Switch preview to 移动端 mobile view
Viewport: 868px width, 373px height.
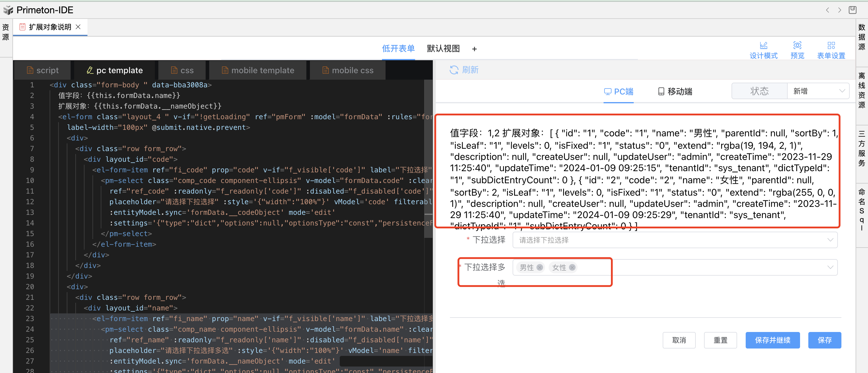pyautogui.click(x=675, y=91)
